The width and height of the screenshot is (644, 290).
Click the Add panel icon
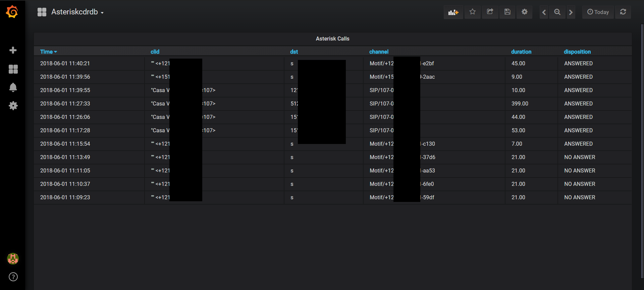tap(453, 12)
